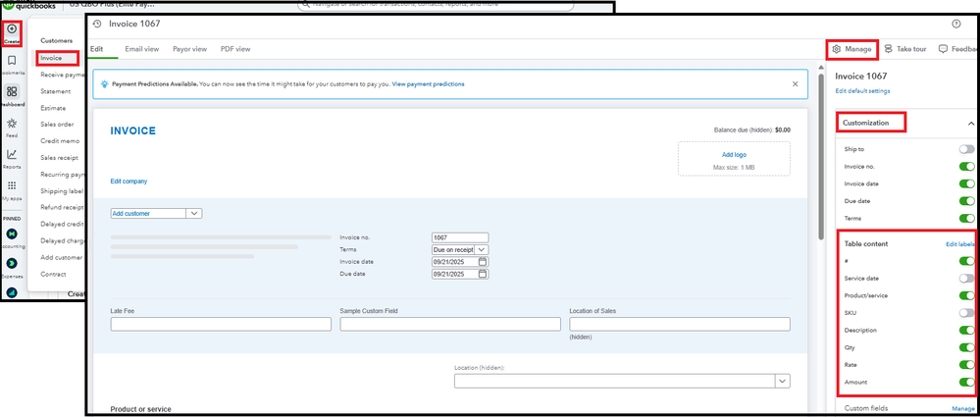
Task: Click the Edit labels link
Action: click(x=960, y=244)
